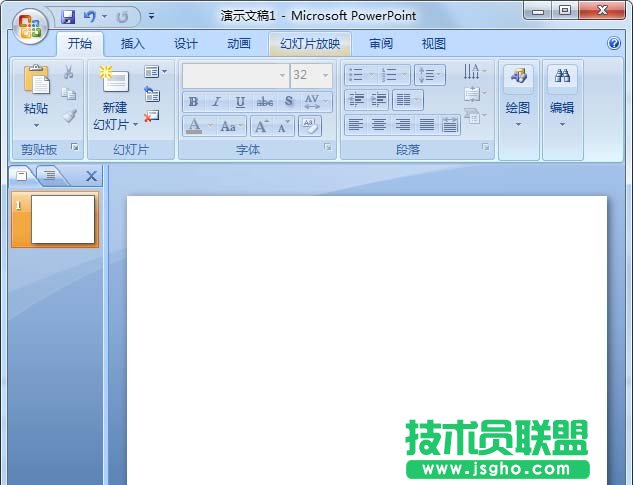Viewport: 633px width, 485px height.
Task: Open the 设计 ribbon tab
Action: (186, 44)
